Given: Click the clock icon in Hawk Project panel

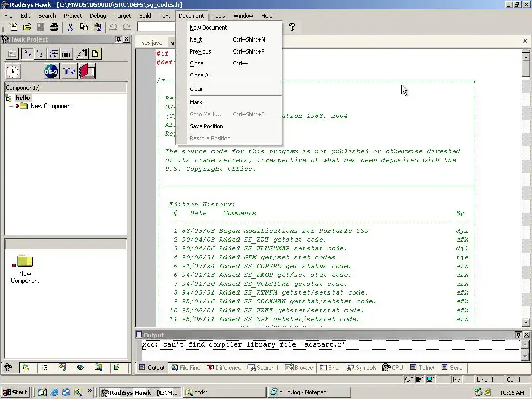Looking at the screenshot, I should [x=13, y=71].
